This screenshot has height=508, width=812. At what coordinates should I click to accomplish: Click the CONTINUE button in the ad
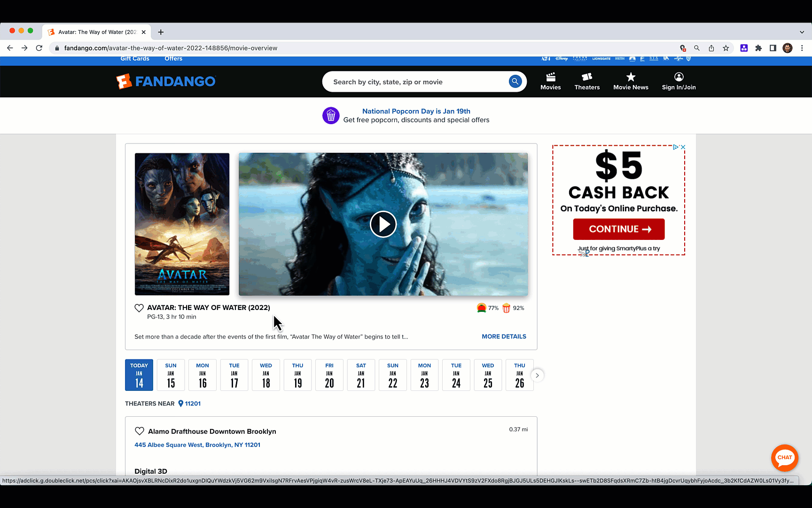point(618,229)
